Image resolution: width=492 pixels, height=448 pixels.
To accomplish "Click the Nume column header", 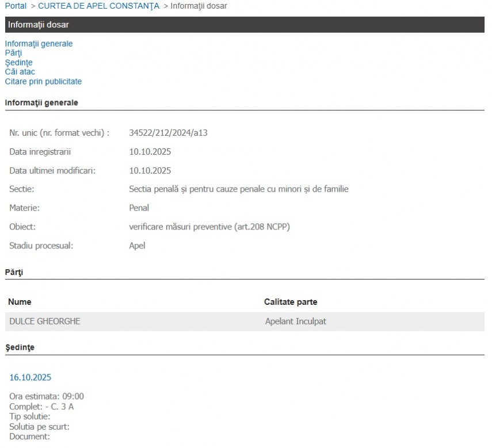I will [x=20, y=302].
